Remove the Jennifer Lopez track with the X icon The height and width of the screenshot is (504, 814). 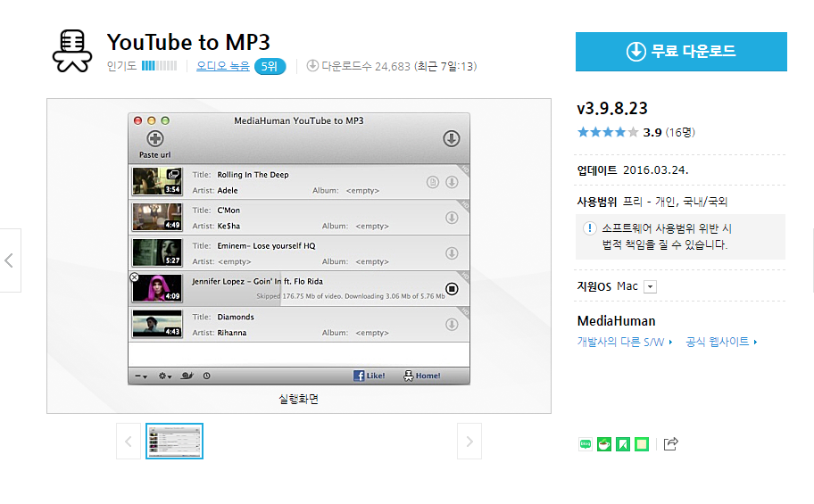tap(135, 277)
